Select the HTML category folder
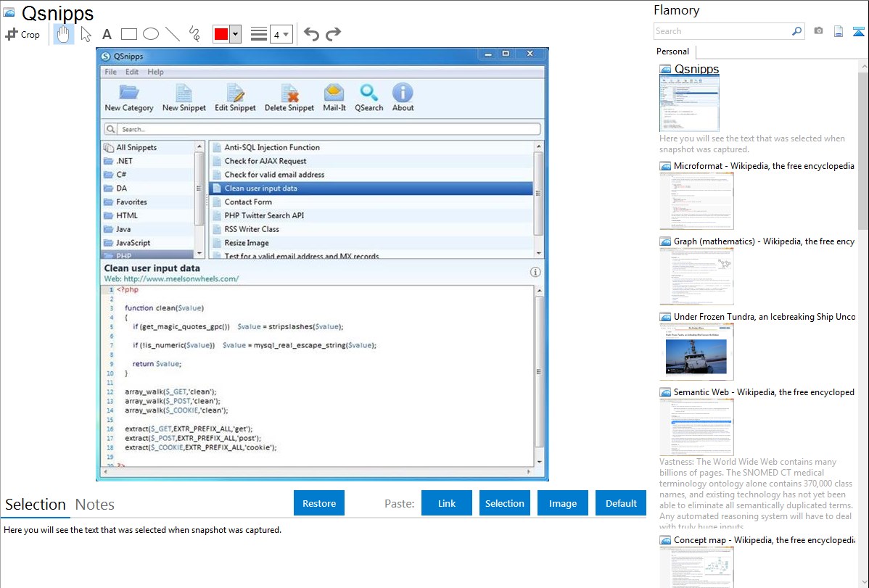Image resolution: width=869 pixels, height=588 pixels. point(147,215)
